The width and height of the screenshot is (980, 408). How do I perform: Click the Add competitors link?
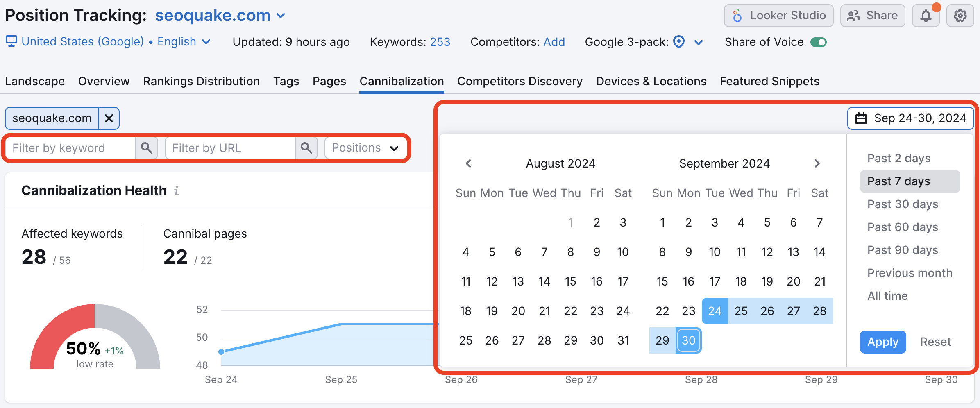554,42
